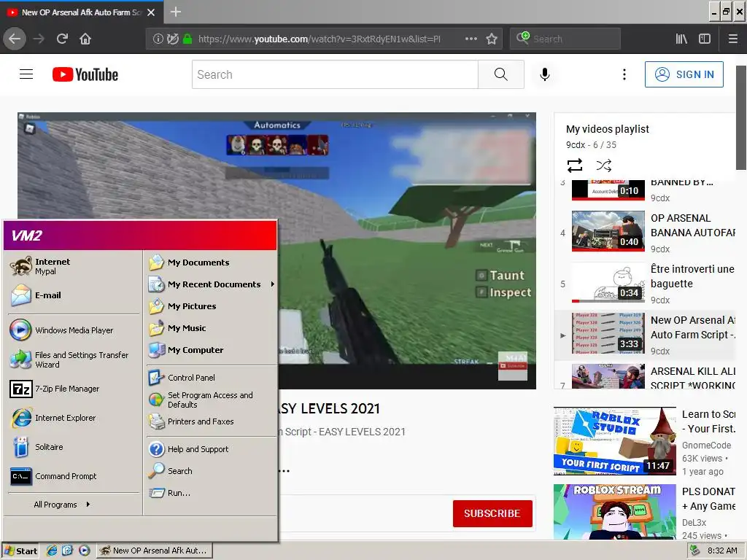747x560 pixels.
Task: Open Command Prompt
Action: [x=74, y=476]
